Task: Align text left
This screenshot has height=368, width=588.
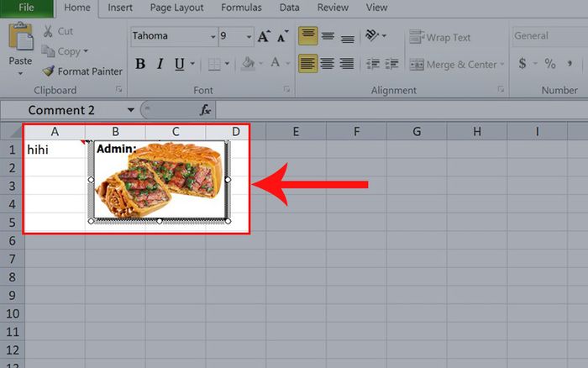Action: click(x=308, y=63)
